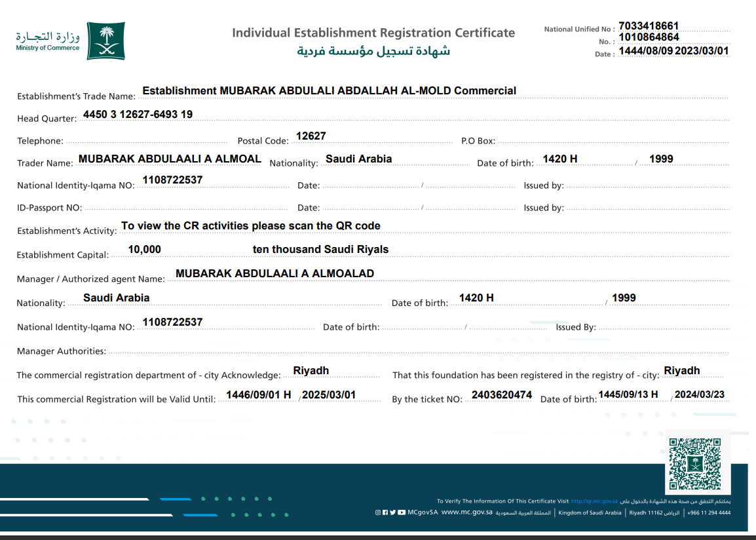The image size is (756, 540).
Task: Click the Arabic Ministry of Commerce wordmark
Action: [x=48, y=37]
